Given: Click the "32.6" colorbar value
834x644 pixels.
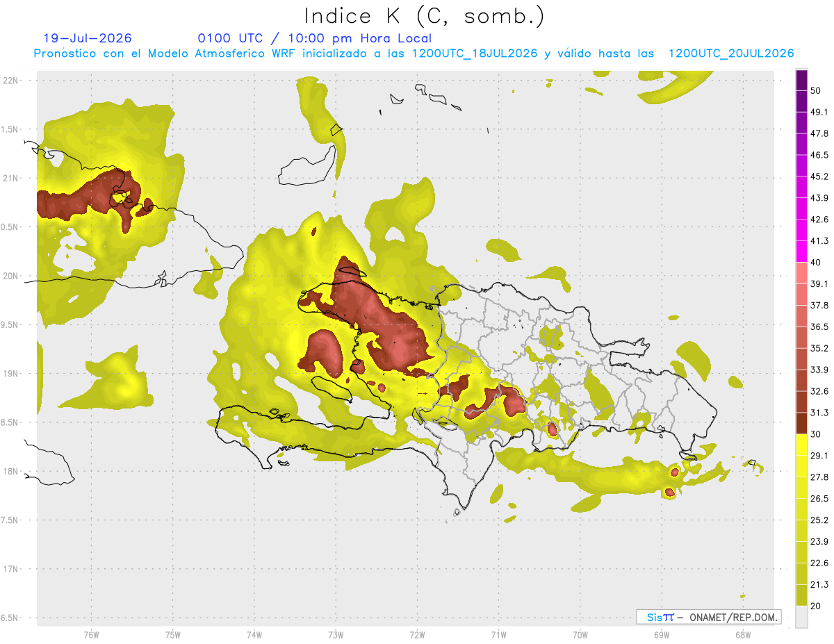Looking at the screenshot, I should point(819,391).
